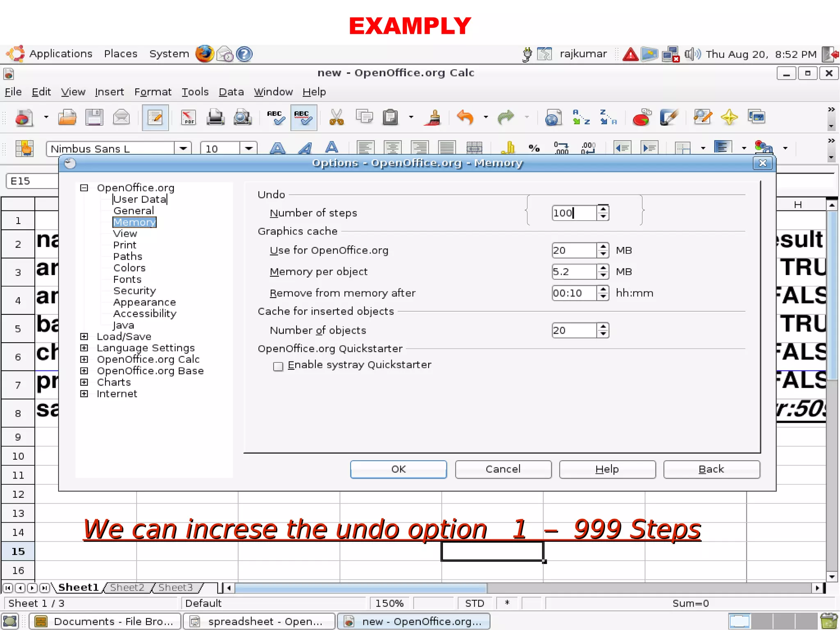Open Page Preview icon
Viewport: 840px width, 630px height.
point(242,118)
